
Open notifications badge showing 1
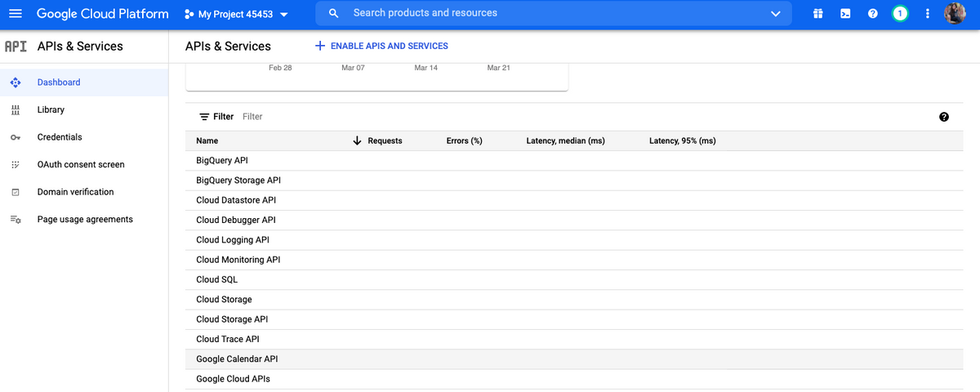900,14
